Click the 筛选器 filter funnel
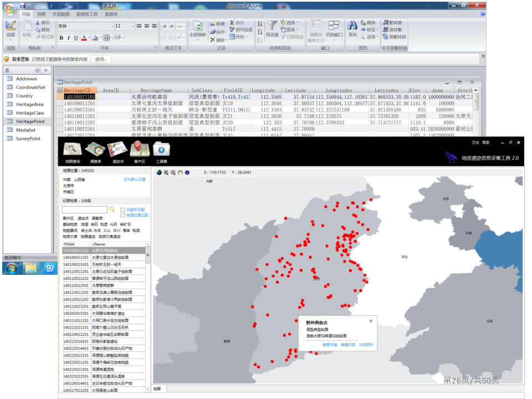The height and width of the screenshot is (399, 532). tap(272, 29)
